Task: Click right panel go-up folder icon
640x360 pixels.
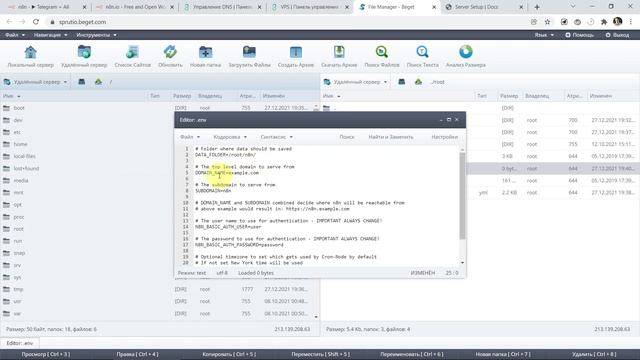Action: (x=418, y=82)
